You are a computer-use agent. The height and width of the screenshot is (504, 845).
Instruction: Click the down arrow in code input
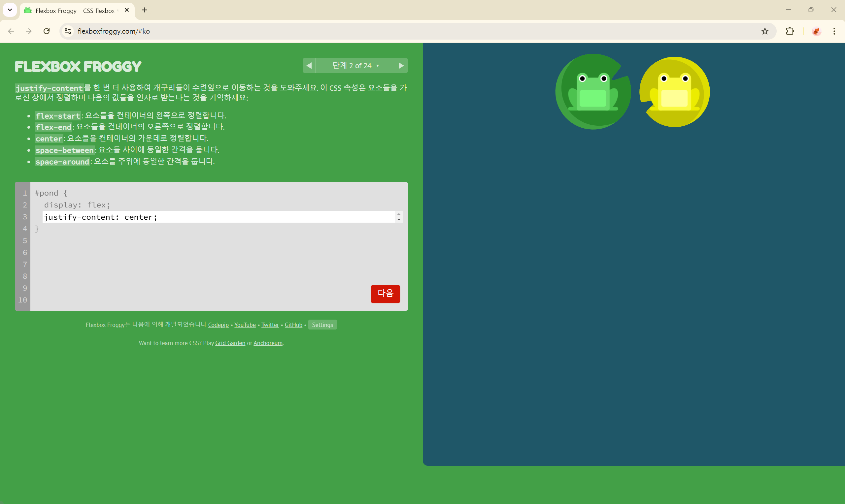pos(398,220)
